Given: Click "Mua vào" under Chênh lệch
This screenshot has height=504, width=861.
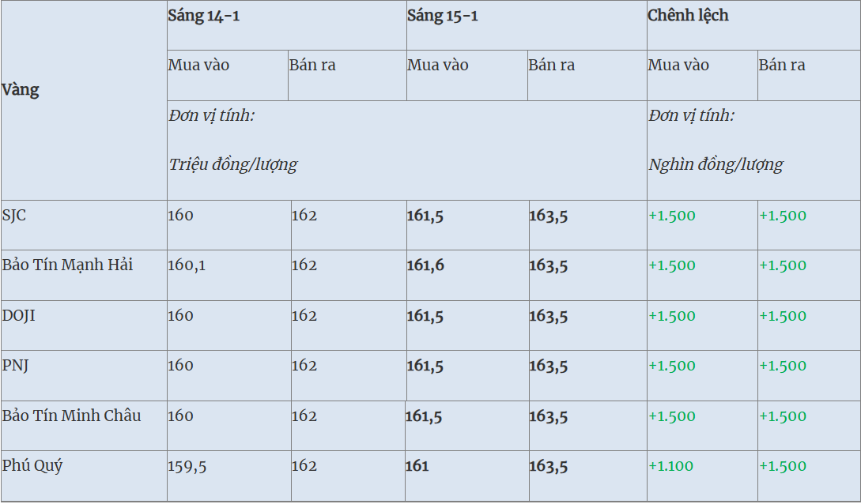Looking at the screenshot, I should pos(678,66).
